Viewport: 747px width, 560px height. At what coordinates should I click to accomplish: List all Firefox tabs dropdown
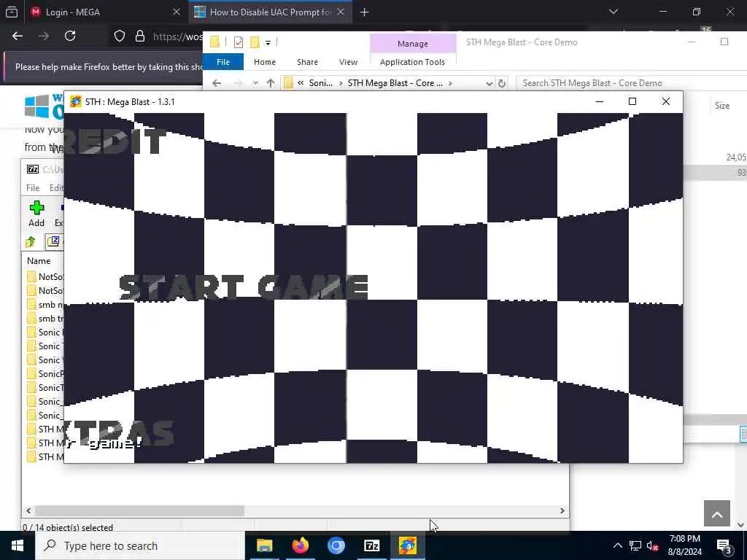coord(614,12)
